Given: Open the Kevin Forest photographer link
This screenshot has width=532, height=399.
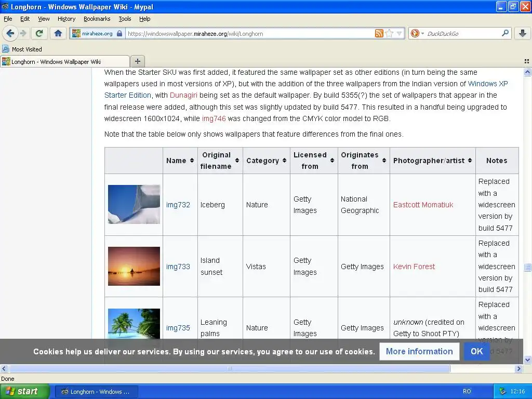Looking at the screenshot, I should tap(414, 267).
